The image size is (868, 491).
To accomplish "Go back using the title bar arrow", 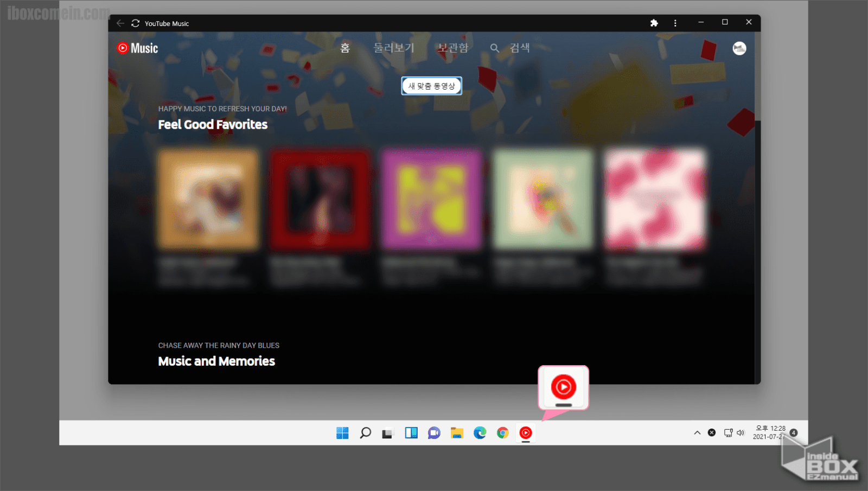I will tap(120, 23).
